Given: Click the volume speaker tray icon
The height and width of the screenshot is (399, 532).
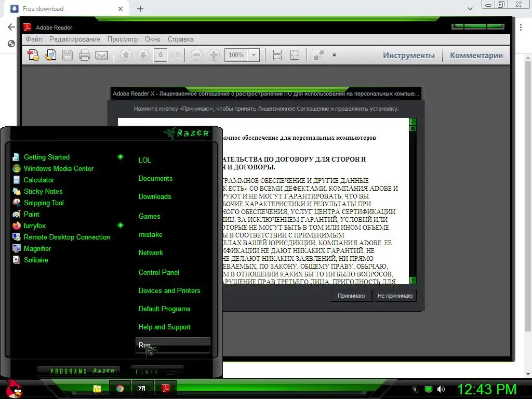Looking at the screenshot, I should tap(441, 390).
